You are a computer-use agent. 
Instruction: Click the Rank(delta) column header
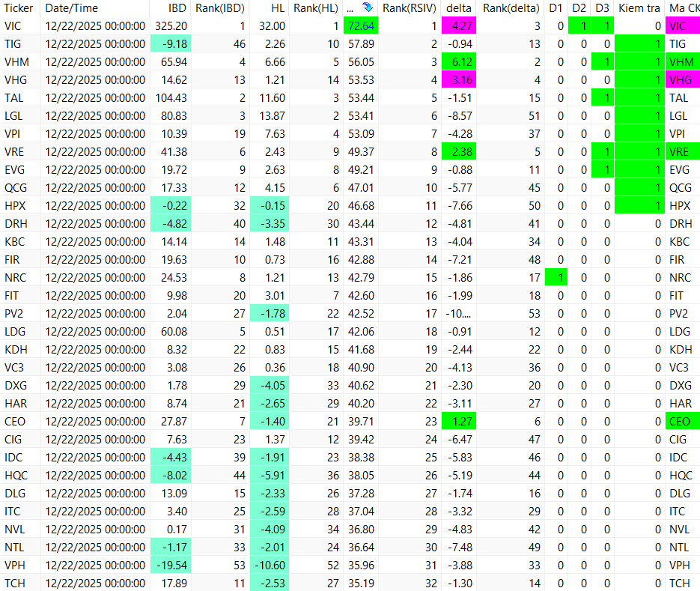click(x=511, y=8)
